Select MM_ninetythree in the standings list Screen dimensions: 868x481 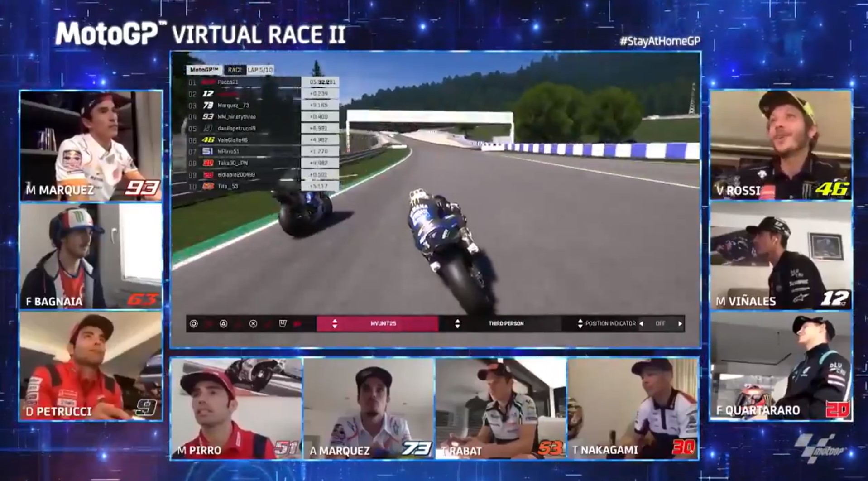pyautogui.click(x=236, y=117)
